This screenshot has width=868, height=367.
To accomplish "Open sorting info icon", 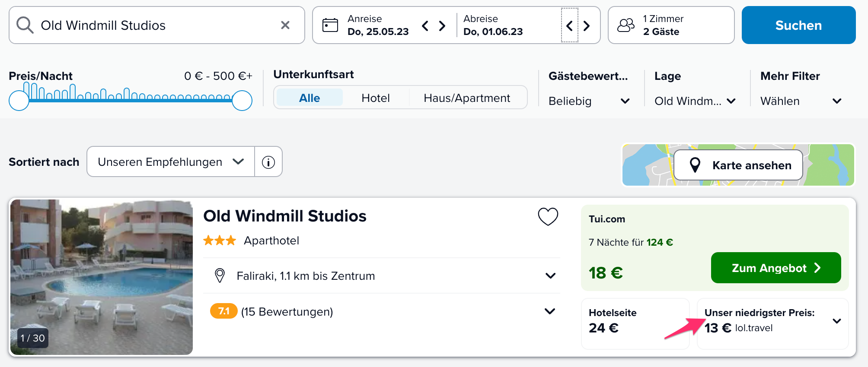I will pyautogui.click(x=268, y=162).
